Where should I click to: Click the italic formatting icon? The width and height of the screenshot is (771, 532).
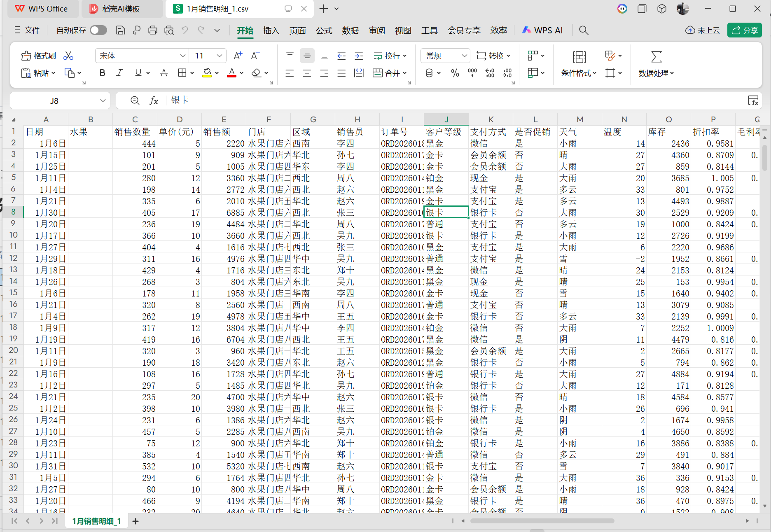coord(119,73)
